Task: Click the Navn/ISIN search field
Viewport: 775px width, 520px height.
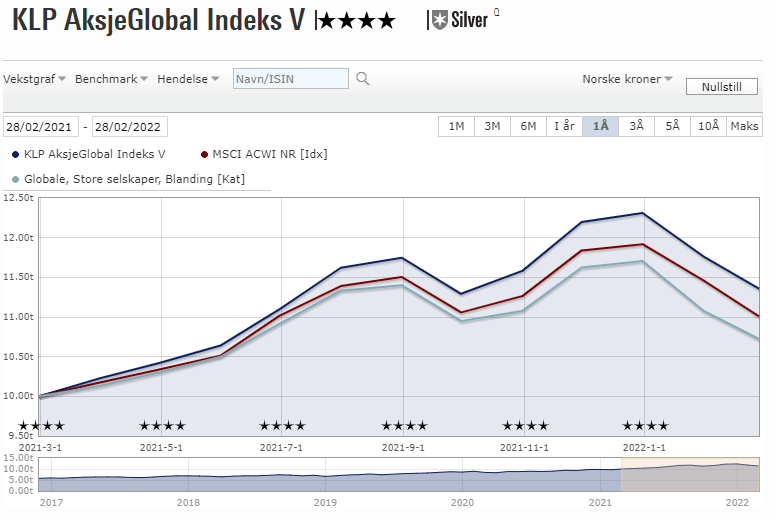Action: (291, 79)
